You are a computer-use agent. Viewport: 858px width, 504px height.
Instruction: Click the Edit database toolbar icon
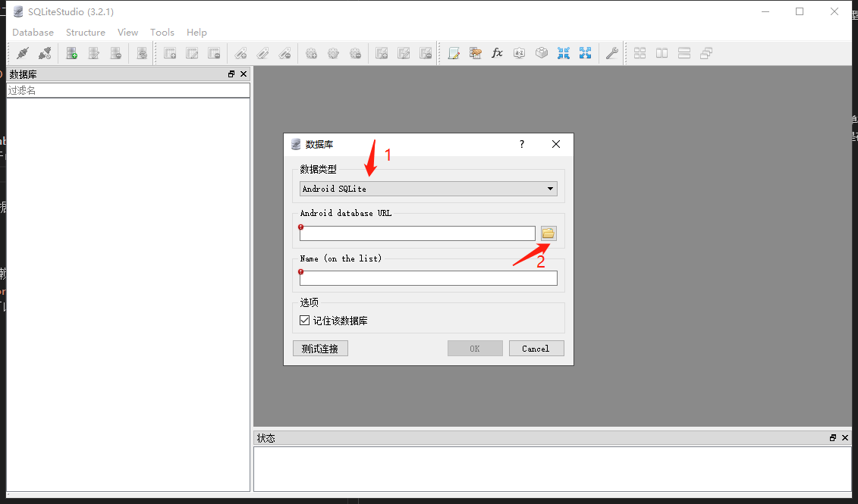point(93,53)
